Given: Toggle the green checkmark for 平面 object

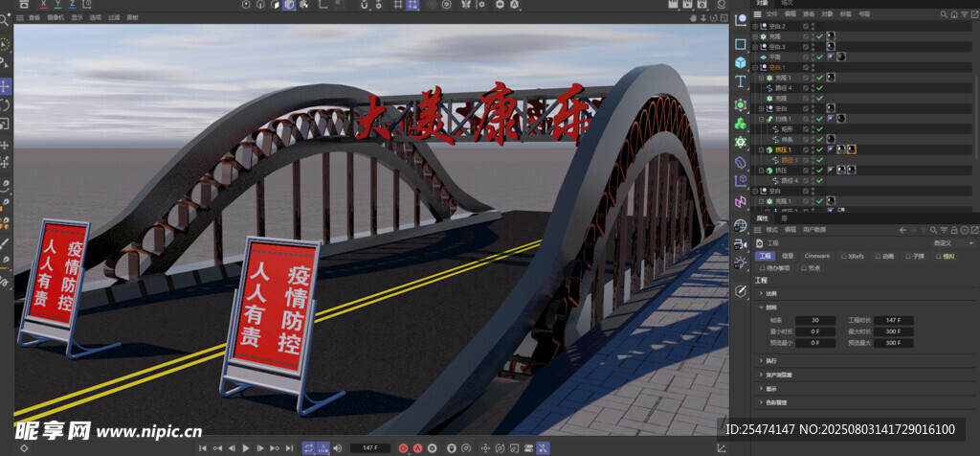Looking at the screenshot, I should pos(819,57).
